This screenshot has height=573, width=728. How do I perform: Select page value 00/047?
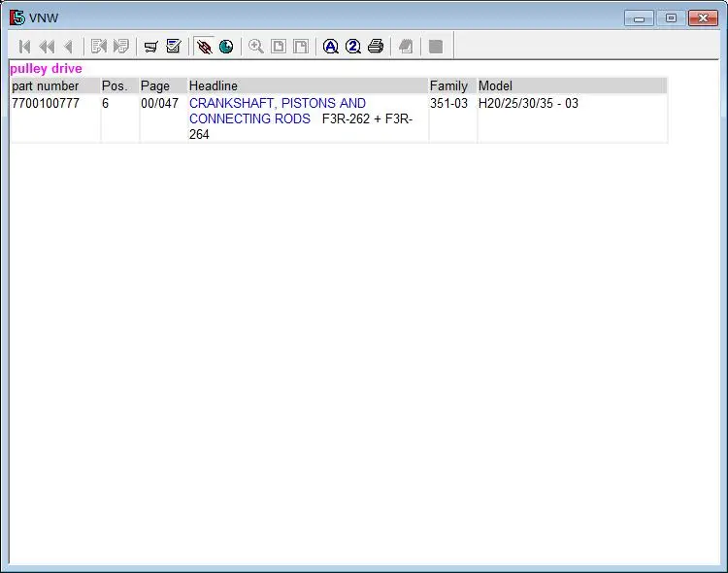click(160, 103)
